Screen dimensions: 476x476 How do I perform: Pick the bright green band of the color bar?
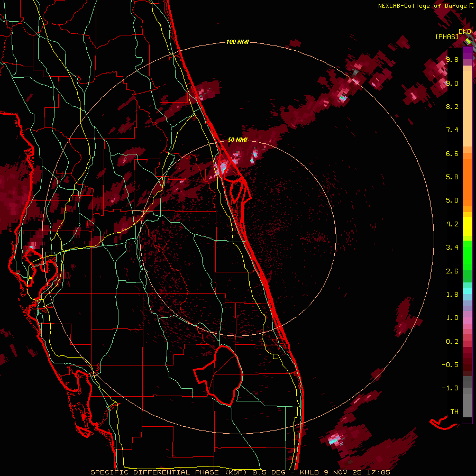point(467,255)
